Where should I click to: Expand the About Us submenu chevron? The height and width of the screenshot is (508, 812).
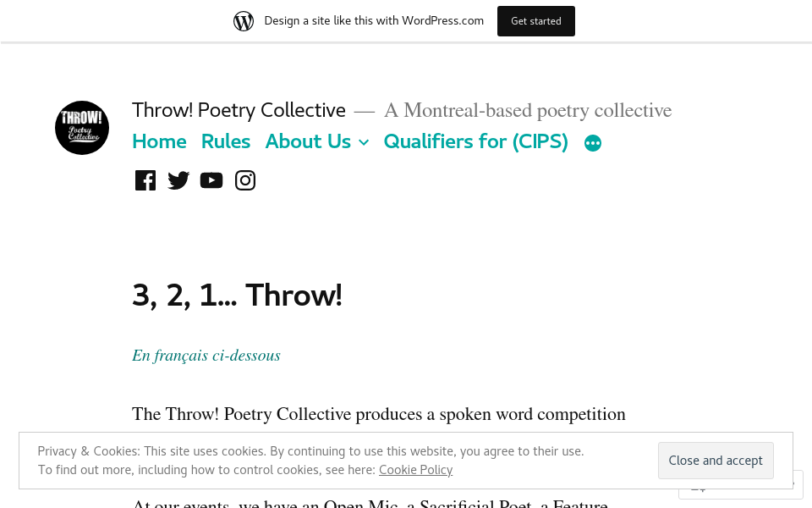pyautogui.click(x=364, y=142)
